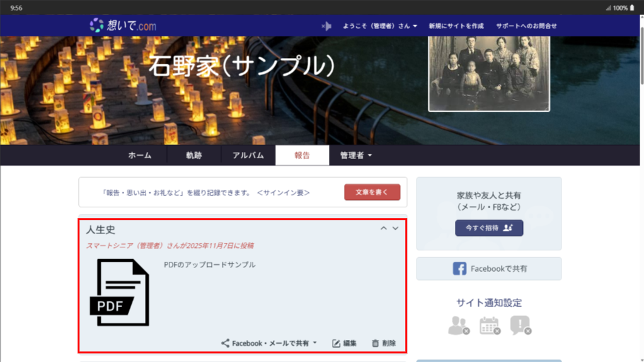Image resolution: width=644 pixels, height=362 pixels.
Task: Open Facebook・メールで共有 dropdown
Action: pyautogui.click(x=269, y=344)
